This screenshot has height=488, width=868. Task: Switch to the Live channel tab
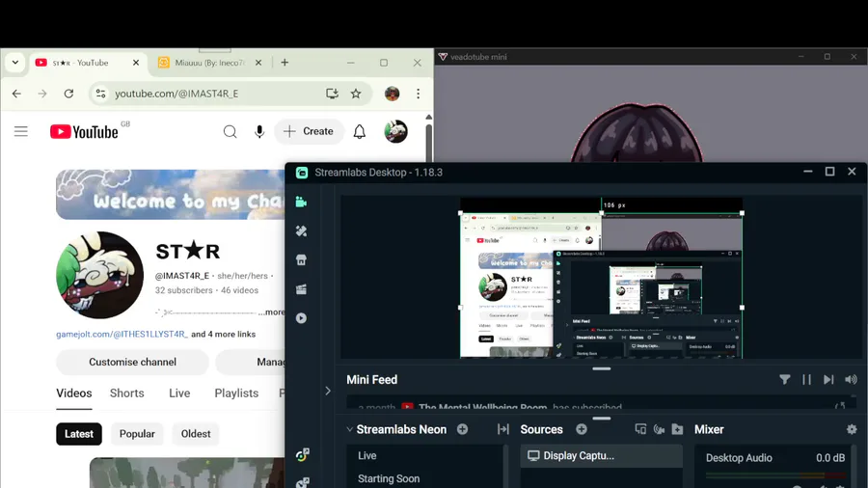(179, 393)
